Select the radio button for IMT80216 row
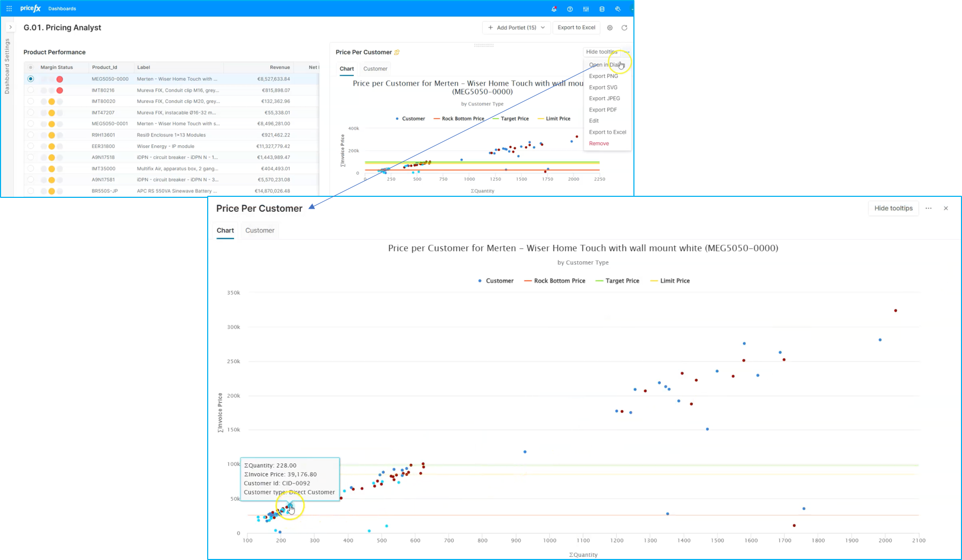 30,90
